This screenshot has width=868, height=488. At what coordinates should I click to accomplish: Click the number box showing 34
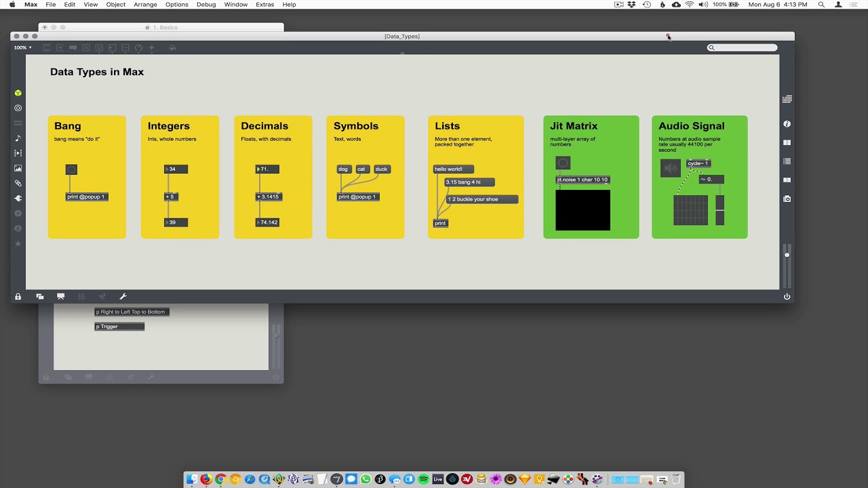(x=176, y=169)
